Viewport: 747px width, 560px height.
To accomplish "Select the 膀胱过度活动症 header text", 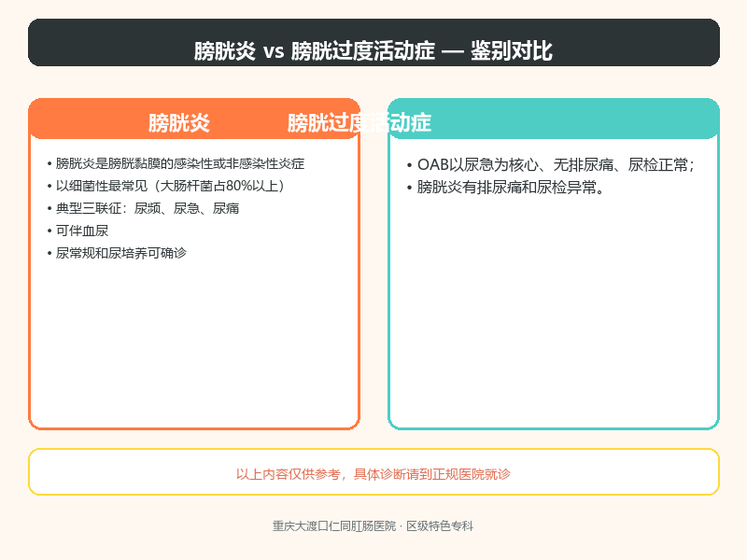I will tap(359, 123).
